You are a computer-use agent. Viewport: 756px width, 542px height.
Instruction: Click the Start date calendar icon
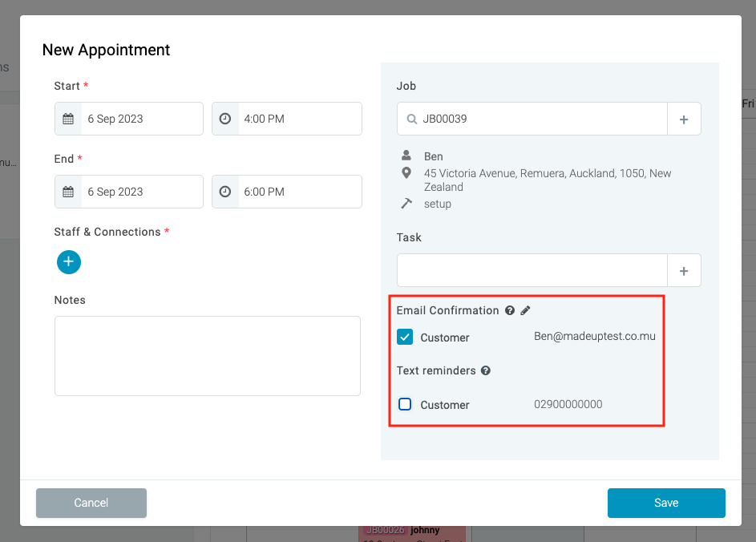coord(68,119)
